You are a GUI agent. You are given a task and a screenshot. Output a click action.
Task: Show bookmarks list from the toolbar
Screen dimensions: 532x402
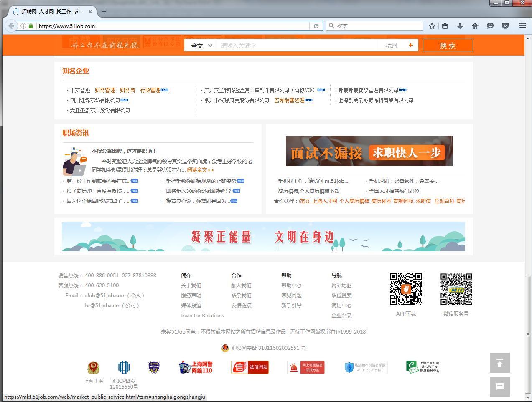(445, 26)
